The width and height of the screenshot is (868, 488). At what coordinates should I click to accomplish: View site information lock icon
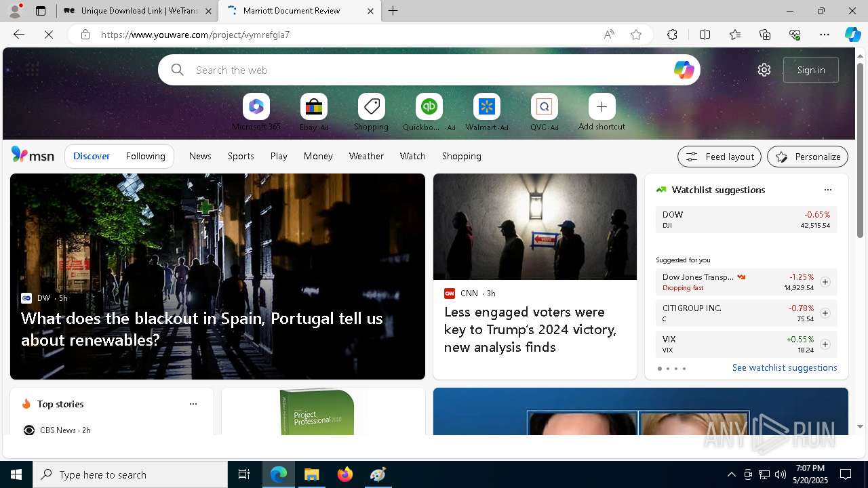[x=85, y=35]
